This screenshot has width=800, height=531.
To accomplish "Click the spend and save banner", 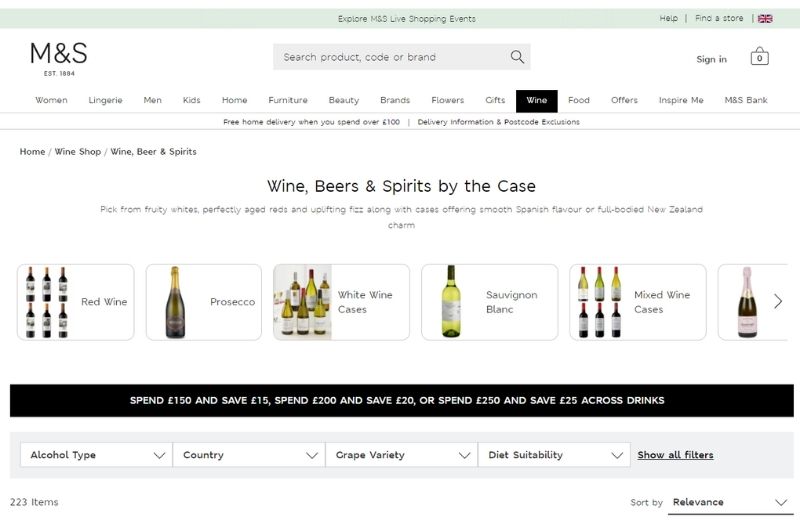I will tap(402, 400).
